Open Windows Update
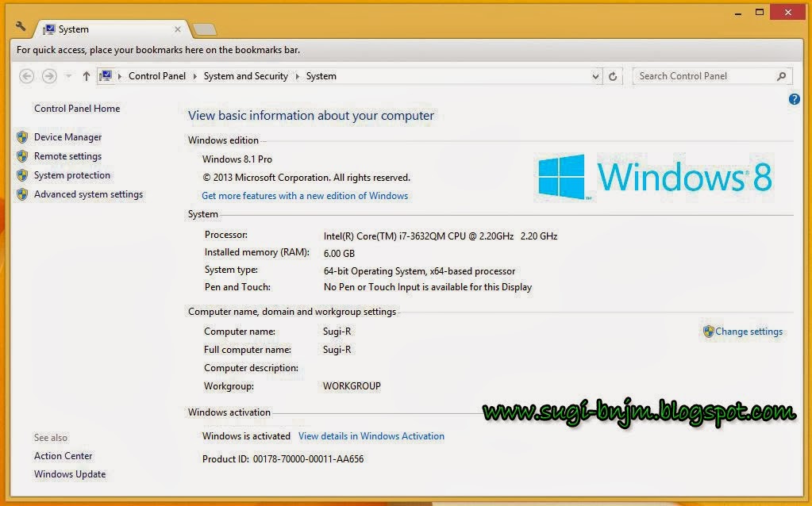 tap(70, 474)
